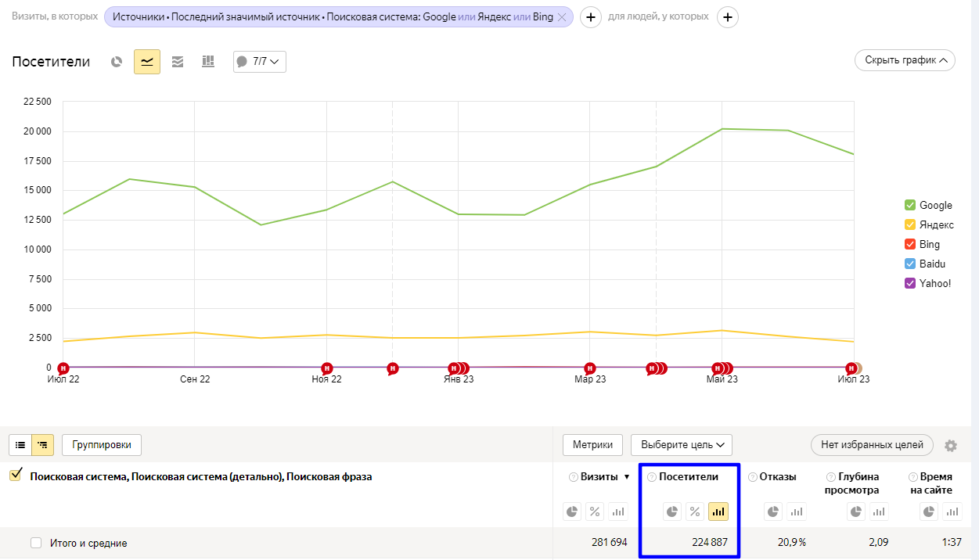979x560 pixels.
Task: Switch to bar column chart icon
Action: [208, 62]
